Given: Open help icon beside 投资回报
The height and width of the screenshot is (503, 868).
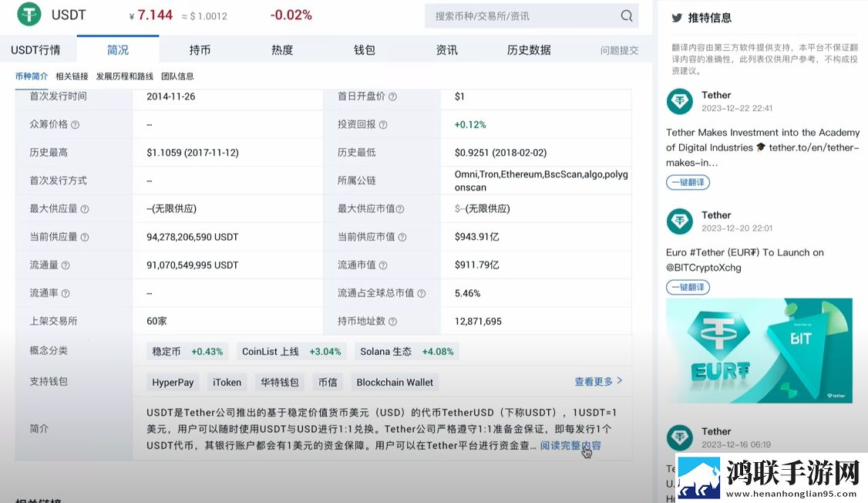Looking at the screenshot, I should pyautogui.click(x=383, y=125).
